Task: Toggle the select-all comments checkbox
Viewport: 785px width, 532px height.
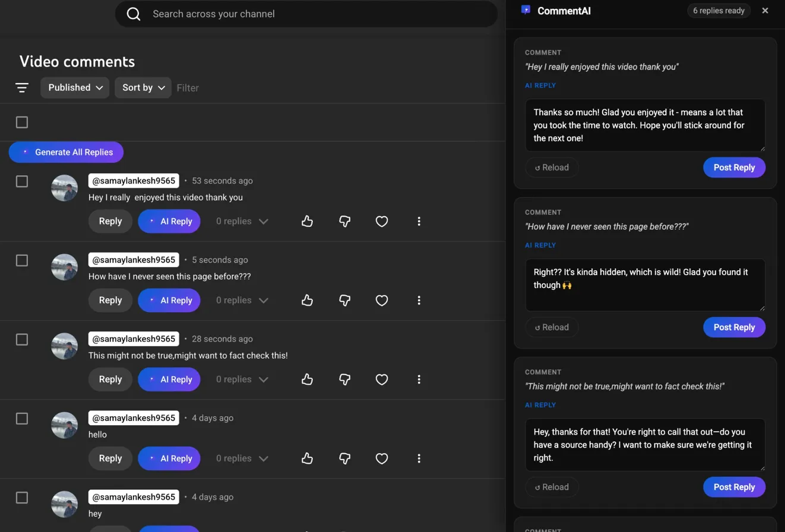Action: coord(22,122)
